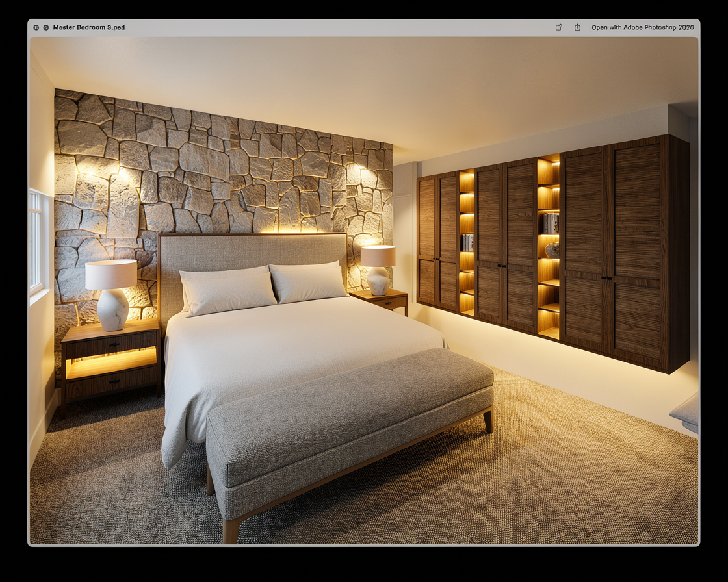
Task: Open the file with Adobe Photoshop 2026
Action: click(642, 27)
